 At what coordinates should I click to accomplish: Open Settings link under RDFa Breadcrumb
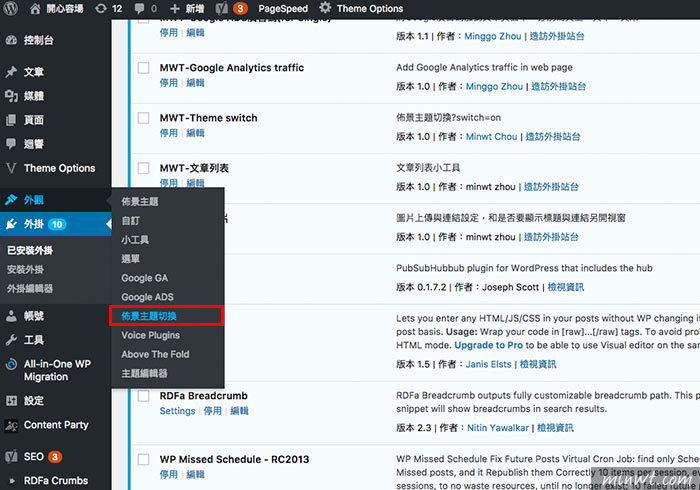177,411
